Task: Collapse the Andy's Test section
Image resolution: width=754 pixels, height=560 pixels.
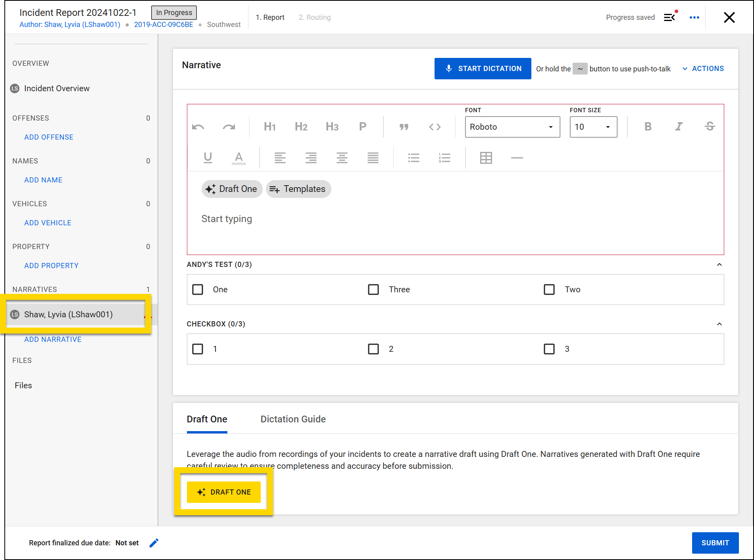Action: [719, 265]
